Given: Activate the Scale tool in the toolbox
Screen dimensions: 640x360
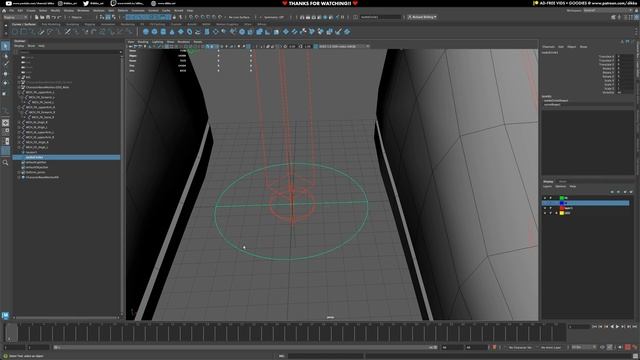Looking at the screenshot, I should [5, 93].
